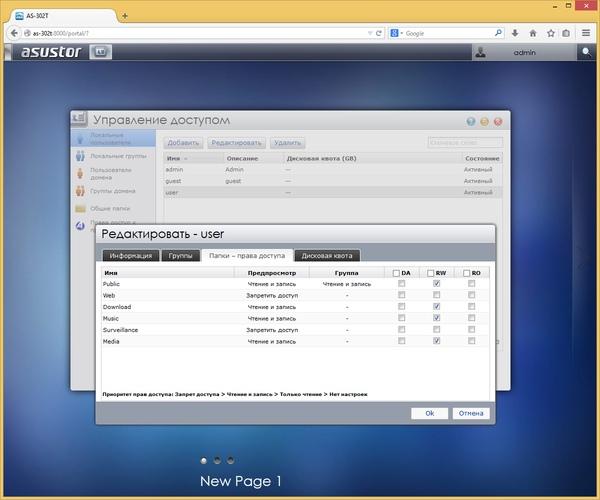Open the bookmarks list icon
The width and height of the screenshot is (600, 500).
[x=566, y=33]
